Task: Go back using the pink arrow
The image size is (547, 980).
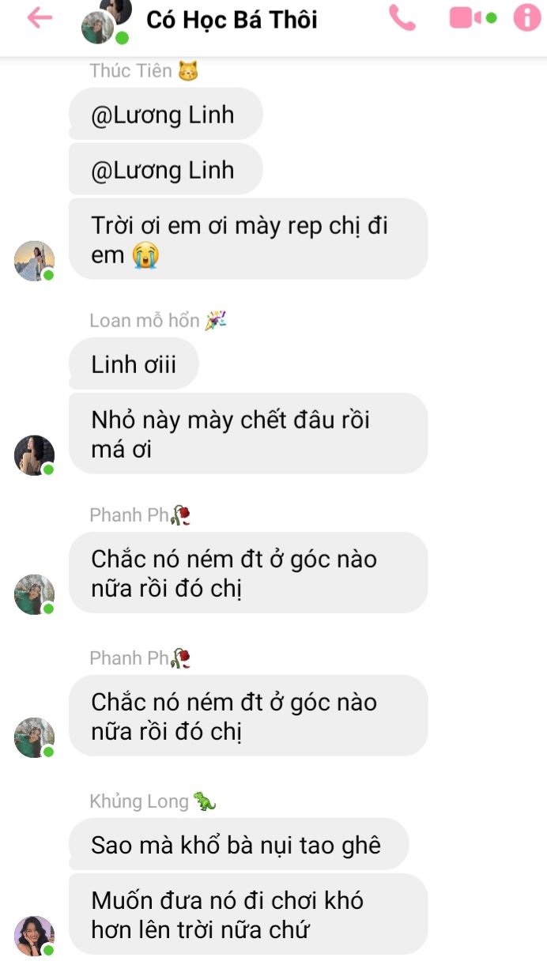Action: click(40, 18)
